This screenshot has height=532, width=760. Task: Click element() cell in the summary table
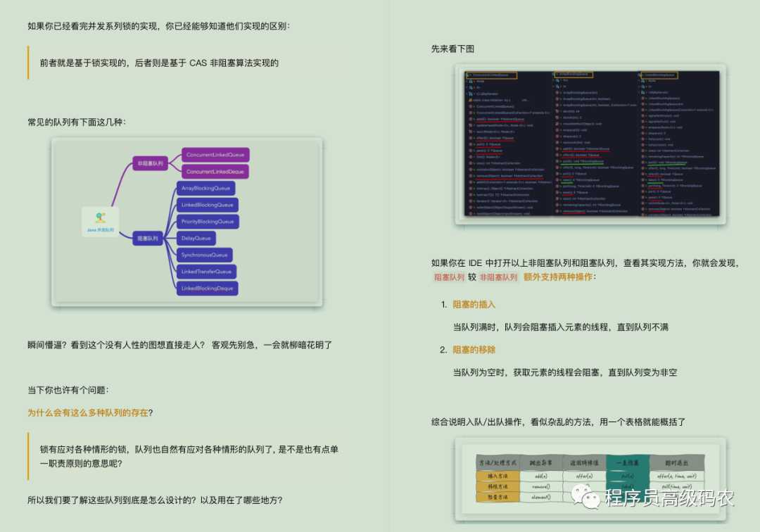tap(541, 497)
